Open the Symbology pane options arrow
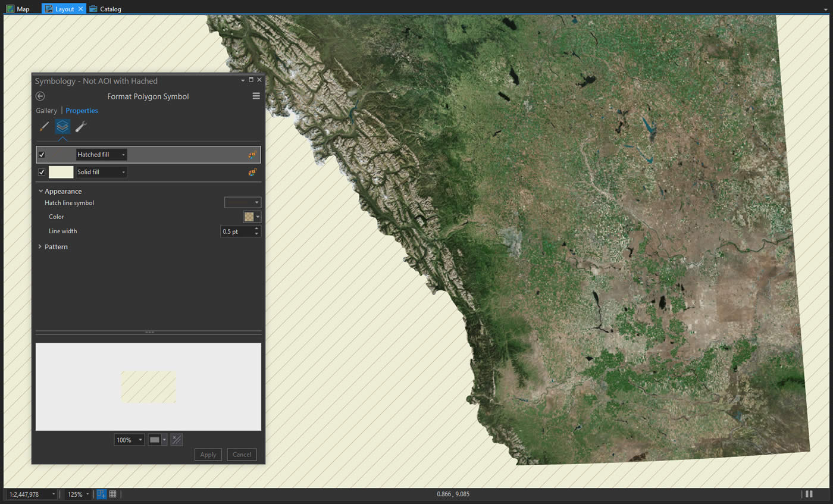The image size is (833, 504). pos(243,80)
